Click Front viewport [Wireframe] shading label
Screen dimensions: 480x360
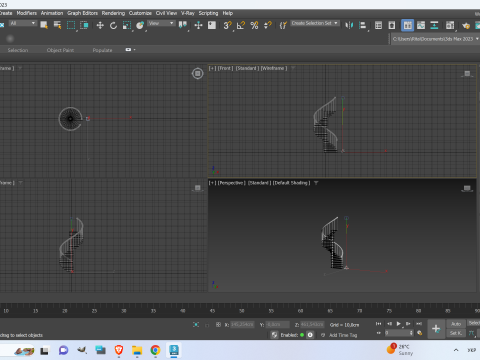click(274, 68)
